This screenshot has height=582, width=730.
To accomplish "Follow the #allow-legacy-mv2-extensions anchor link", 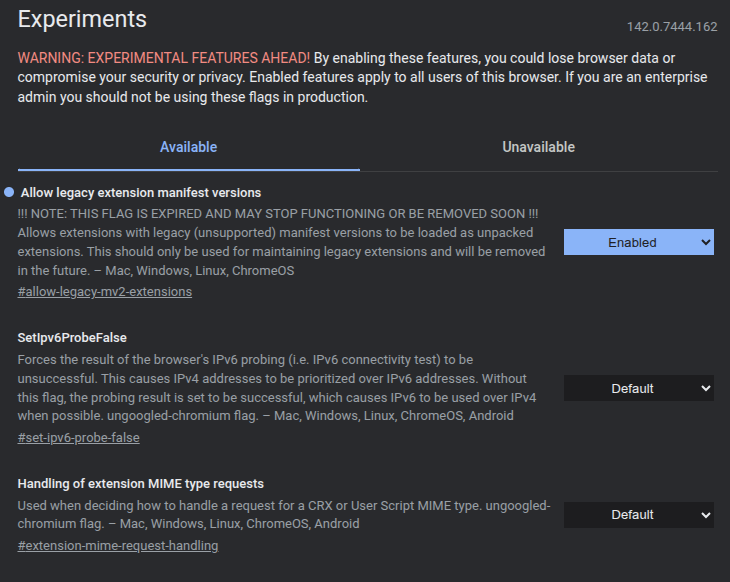I will (x=105, y=292).
